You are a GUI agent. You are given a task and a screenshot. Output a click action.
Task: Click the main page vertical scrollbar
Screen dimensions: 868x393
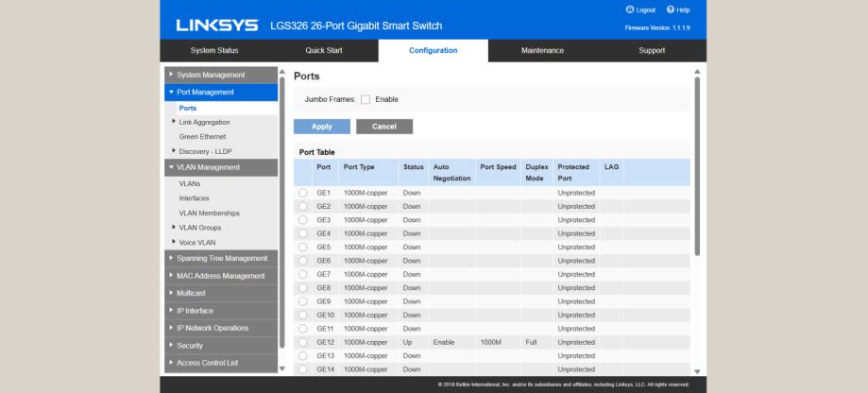click(x=697, y=161)
